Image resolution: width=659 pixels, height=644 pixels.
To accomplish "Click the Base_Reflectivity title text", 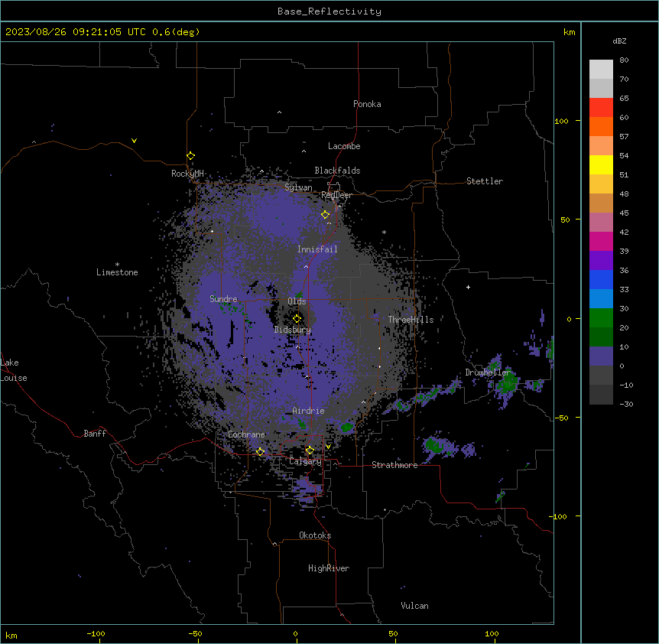I will 329,11.
